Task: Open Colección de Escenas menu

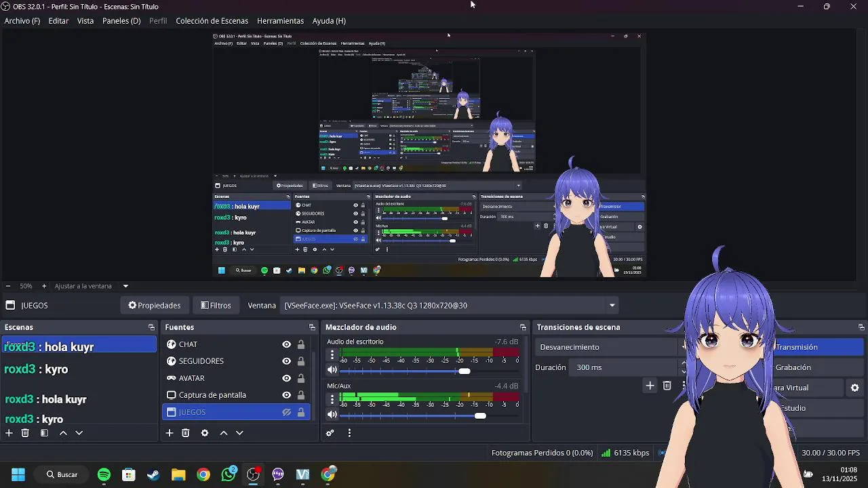Action: click(x=212, y=21)
